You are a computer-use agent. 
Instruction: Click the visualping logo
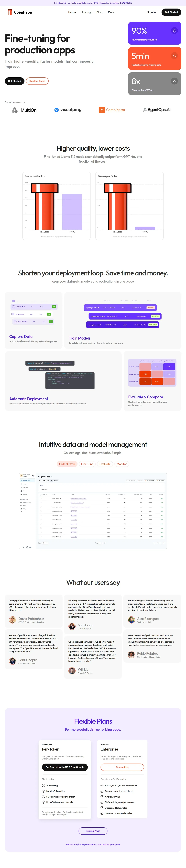[68, 110]
